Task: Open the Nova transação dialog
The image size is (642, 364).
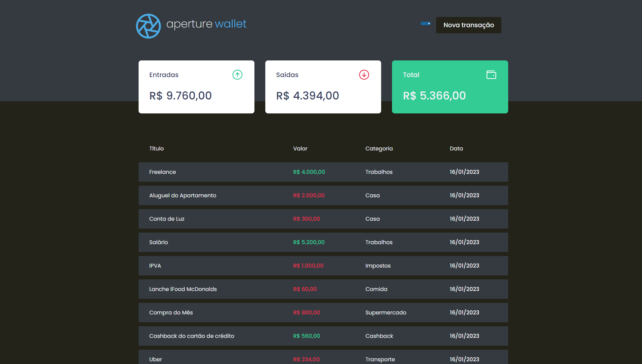Action: (469, 25)
